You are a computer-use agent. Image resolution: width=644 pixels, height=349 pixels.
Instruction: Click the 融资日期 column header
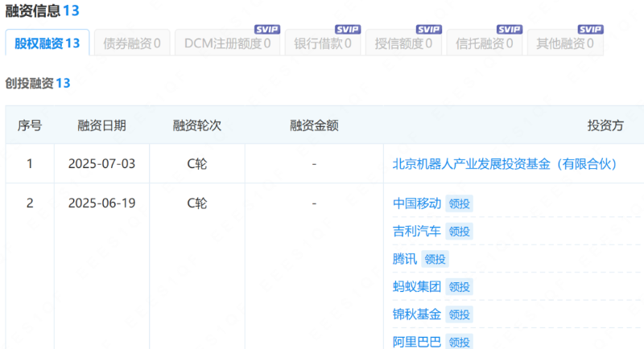(101, 125)
